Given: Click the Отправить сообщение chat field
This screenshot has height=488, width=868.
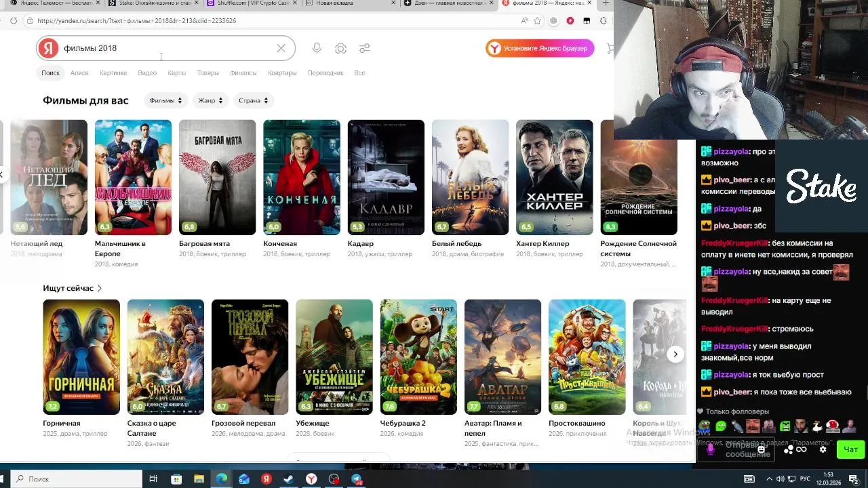Looking at the screenshot, I should (x=736, y=449).
